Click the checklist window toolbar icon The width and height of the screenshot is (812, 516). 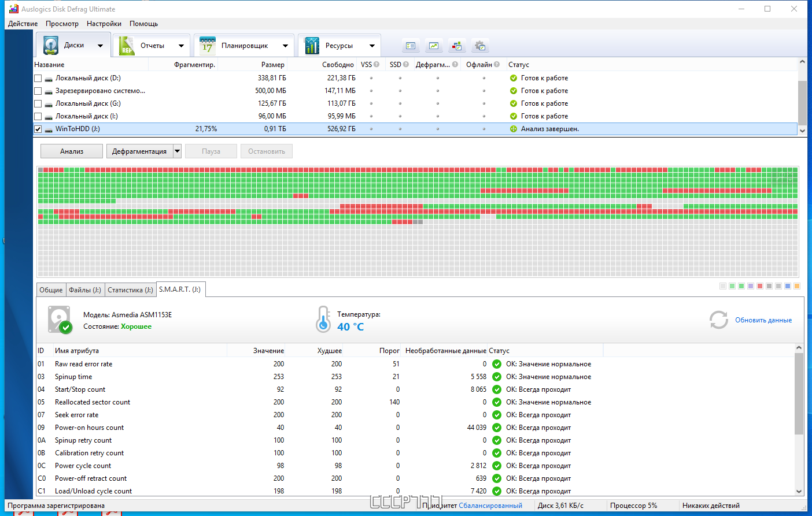(411, 46)
